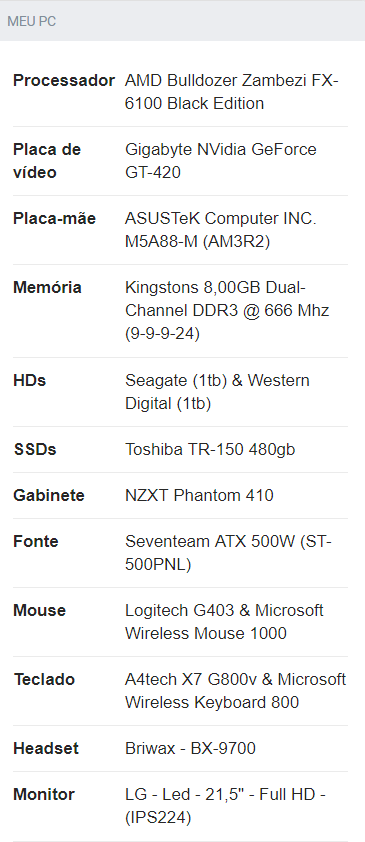Viewport: 365px width, 842px height.
Task: Click Briwax - BX-9700 headset value
Action: coord(190,748)
